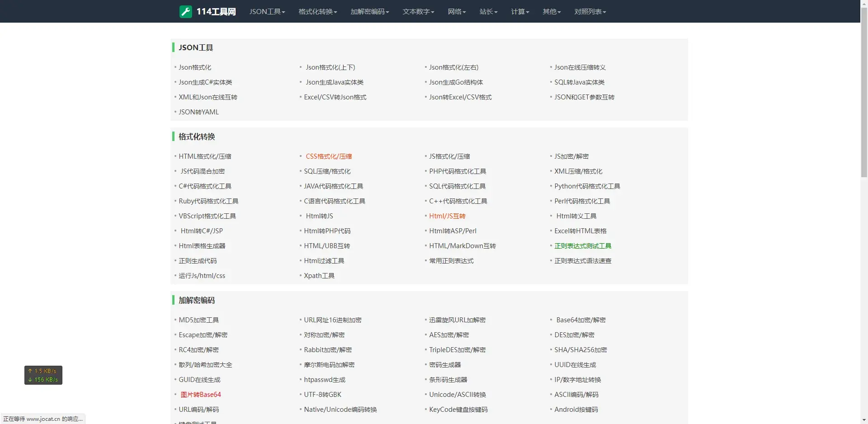
Task: Expand the 其他 dropdown menu
Action: pos(552,12)
